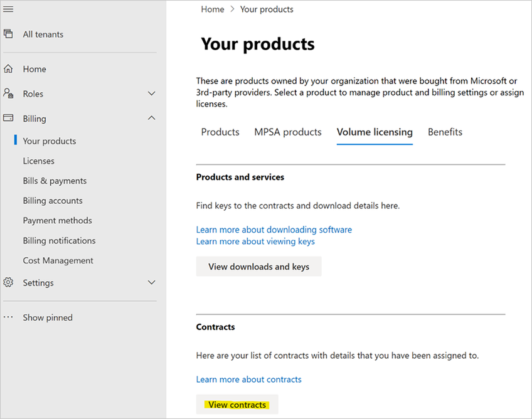
Task: Click the ellipsis icon beside Show pinned
Action: coord(8,317)
